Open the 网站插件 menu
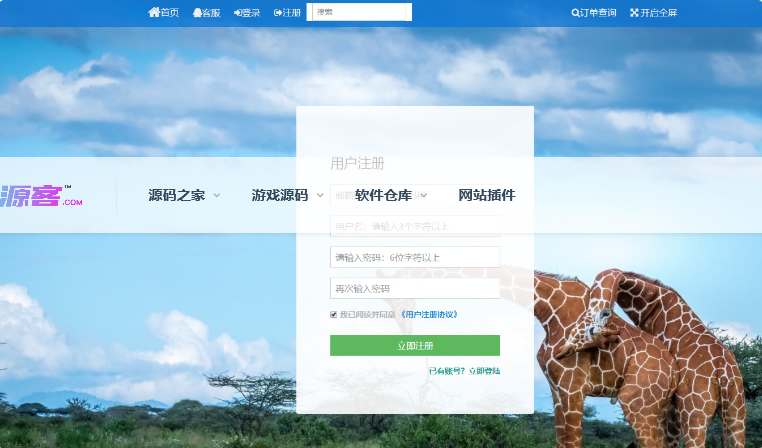Image resolution: width=762 pixels, height=448 pixels. pos(487,195)
